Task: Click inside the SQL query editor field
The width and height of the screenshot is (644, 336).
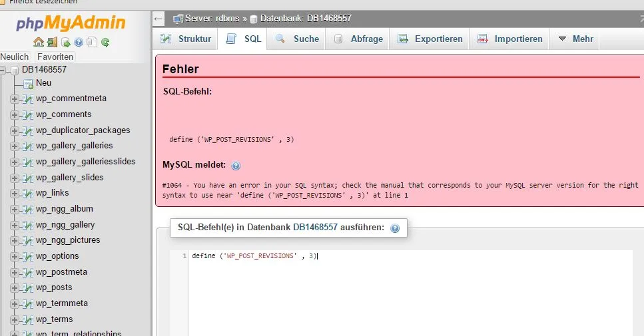Action: point(411,293)
